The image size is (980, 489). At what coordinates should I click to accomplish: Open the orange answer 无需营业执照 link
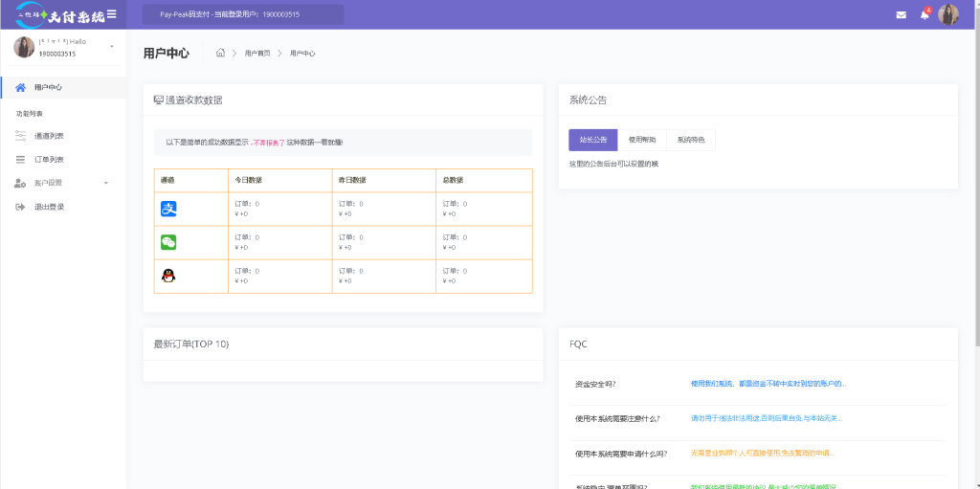tap(762, 453)
